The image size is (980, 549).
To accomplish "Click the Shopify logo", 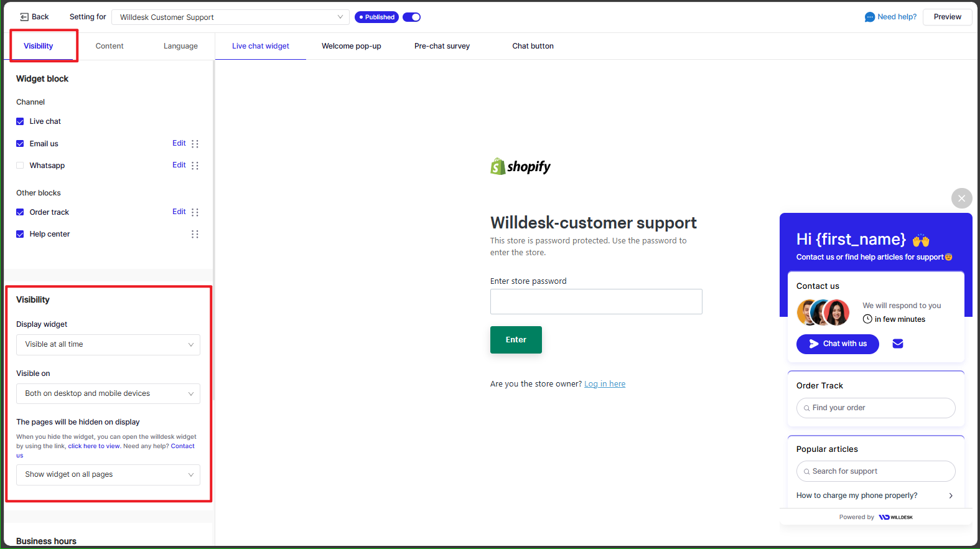I will click(x=520, y=166).
